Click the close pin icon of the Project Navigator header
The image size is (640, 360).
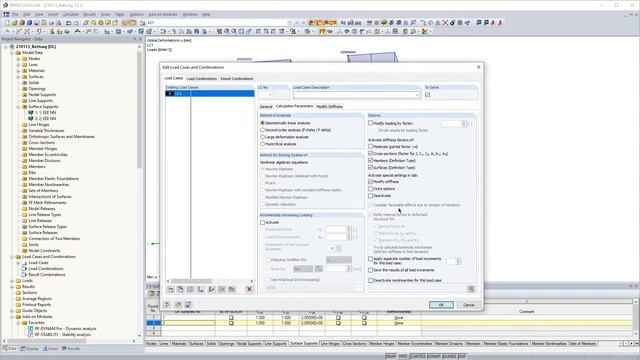click(x=140, y=39)
